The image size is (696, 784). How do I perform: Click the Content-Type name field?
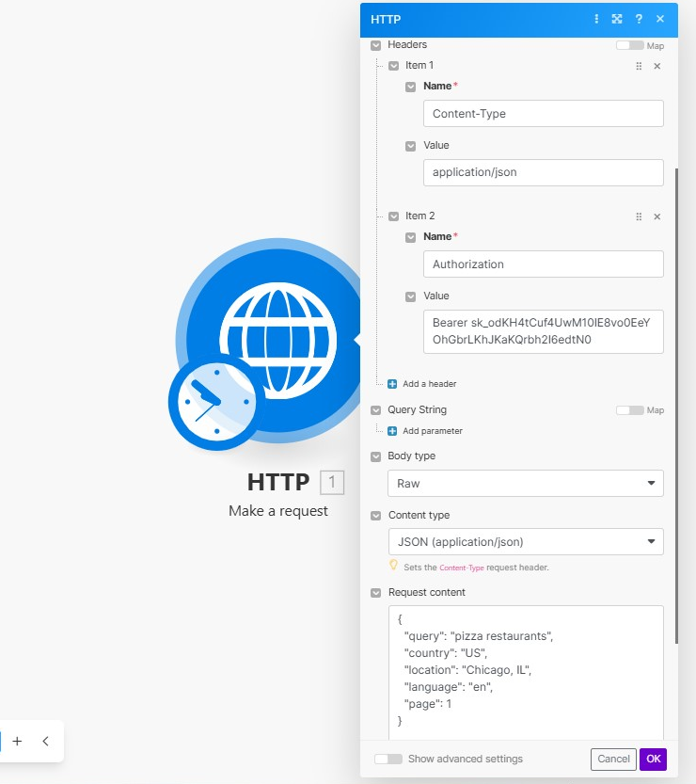(543, 114)
